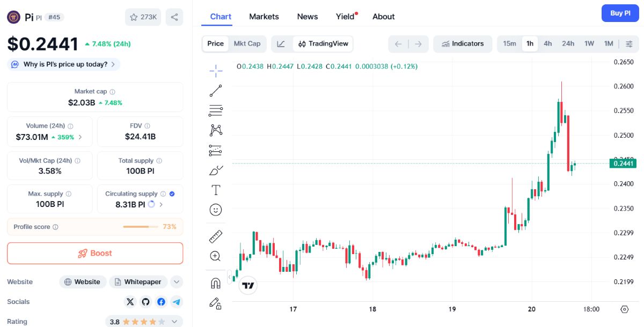Open the Chart tab

click(221, 17)
